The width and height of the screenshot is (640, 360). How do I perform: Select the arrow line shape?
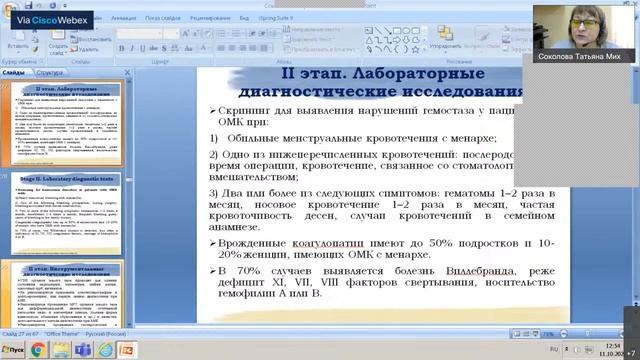pos(387,31)
